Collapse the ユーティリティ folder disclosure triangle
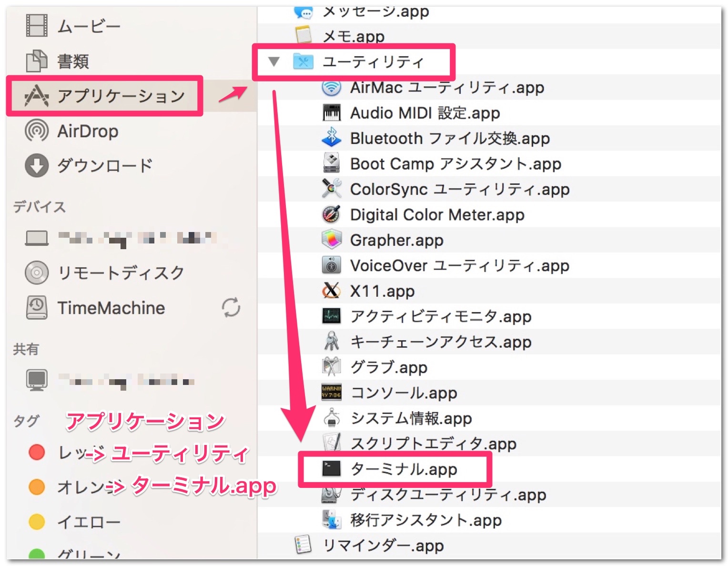This screenshot has height=566, width=728. click(274, 61)
